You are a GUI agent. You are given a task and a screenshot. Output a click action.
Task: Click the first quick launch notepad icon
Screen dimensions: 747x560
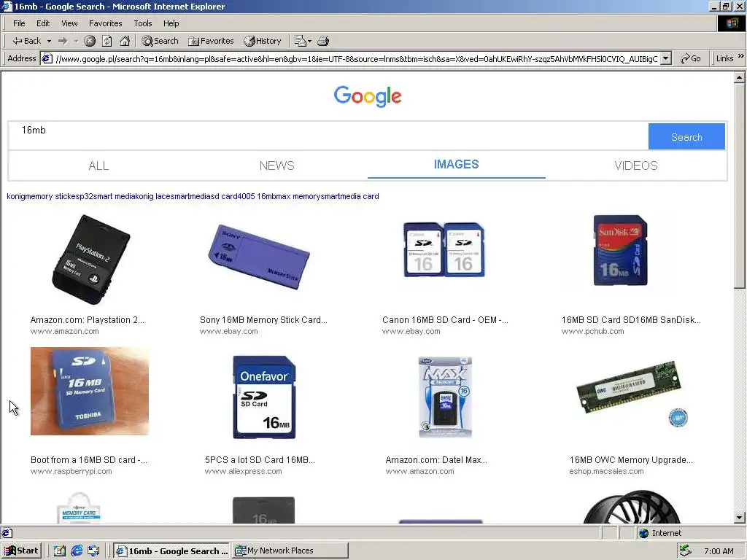(60, 551)
